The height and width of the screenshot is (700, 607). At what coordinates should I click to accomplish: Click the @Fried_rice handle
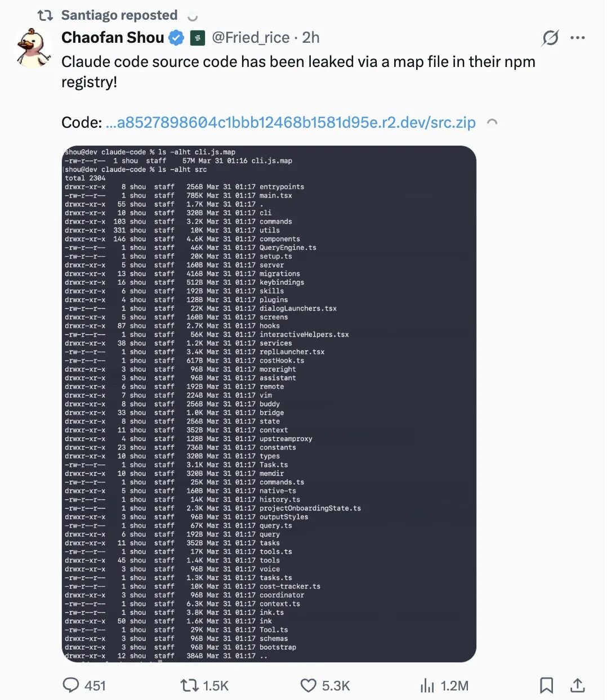tap(251, 38)
